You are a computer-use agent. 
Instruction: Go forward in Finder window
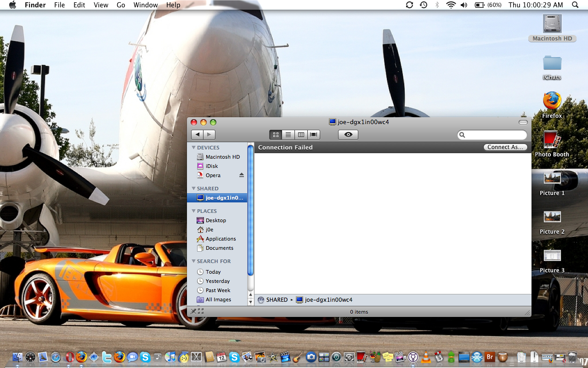click(209, 135)
